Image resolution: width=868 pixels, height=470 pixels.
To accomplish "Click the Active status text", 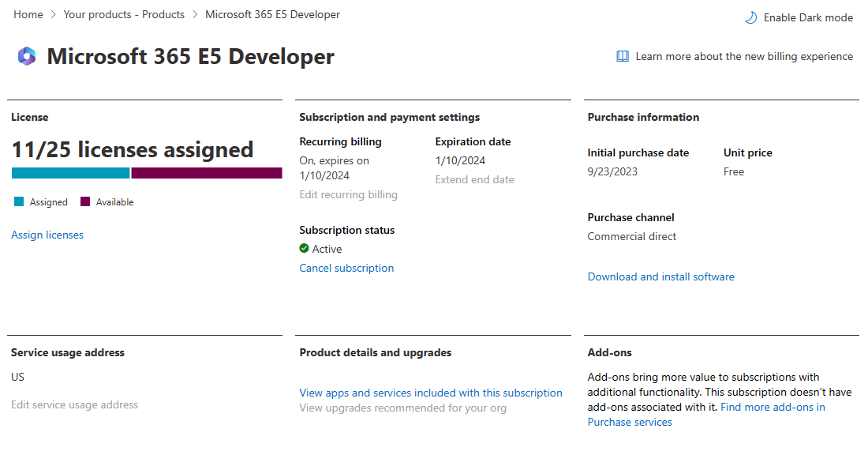I will pos(327,249).
